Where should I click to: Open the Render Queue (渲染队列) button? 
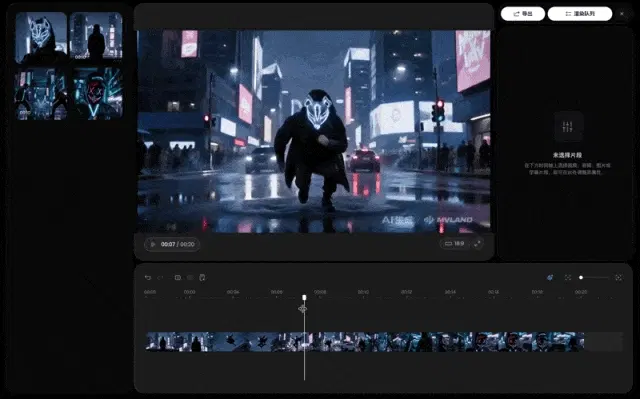pos(580,14)
